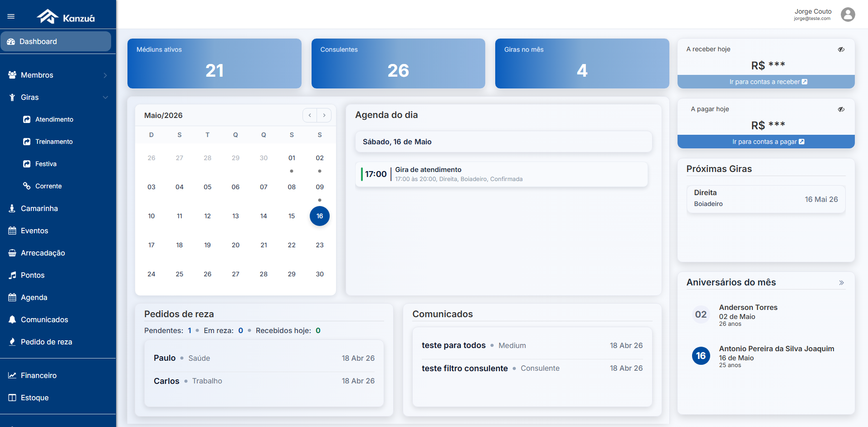This screenshot has width=868, height=427.
Task: Select day 01 on the calendar
Action: (x=292, y=158)
